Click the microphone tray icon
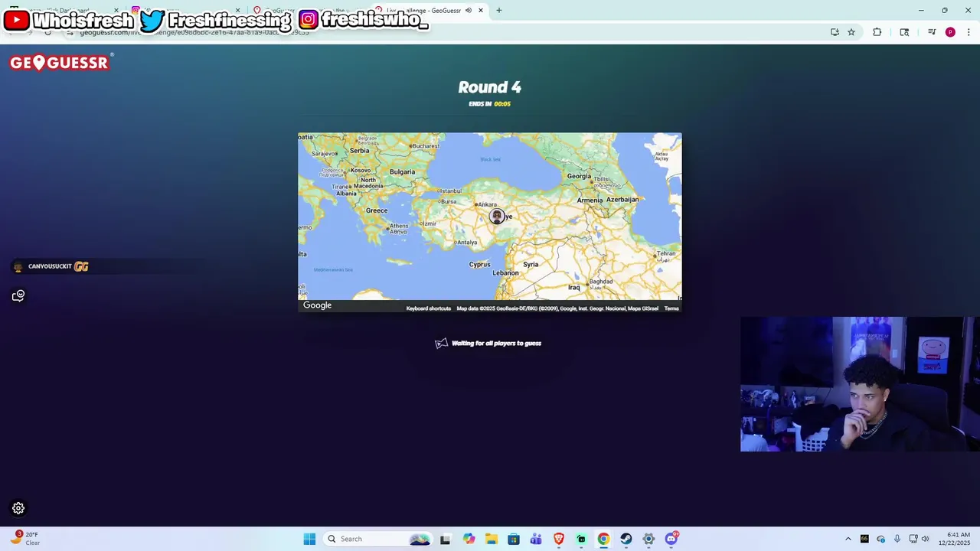 click(897, 539)
